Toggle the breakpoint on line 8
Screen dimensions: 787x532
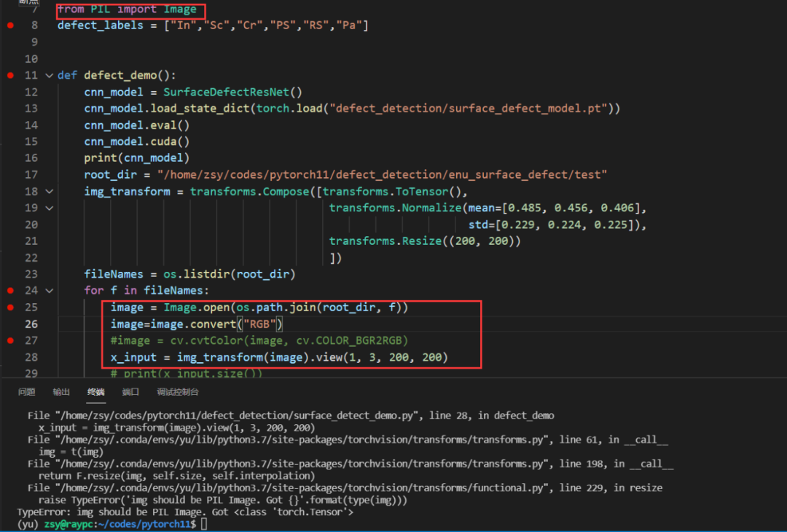click(10, 25)
